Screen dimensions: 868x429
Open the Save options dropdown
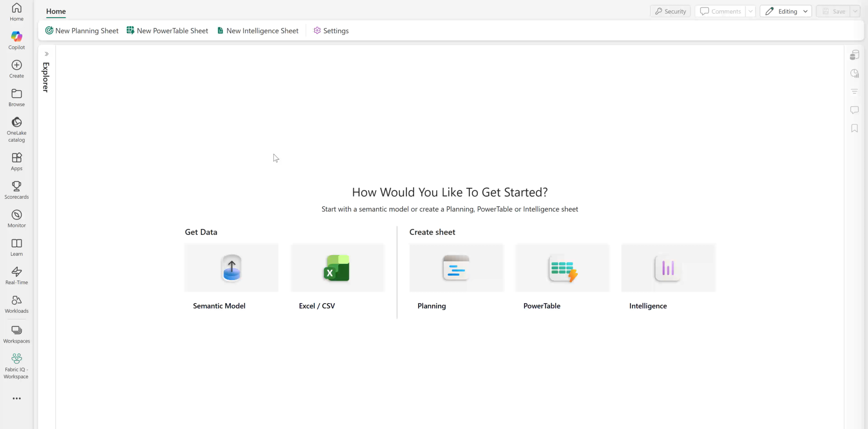coord(855,11)
